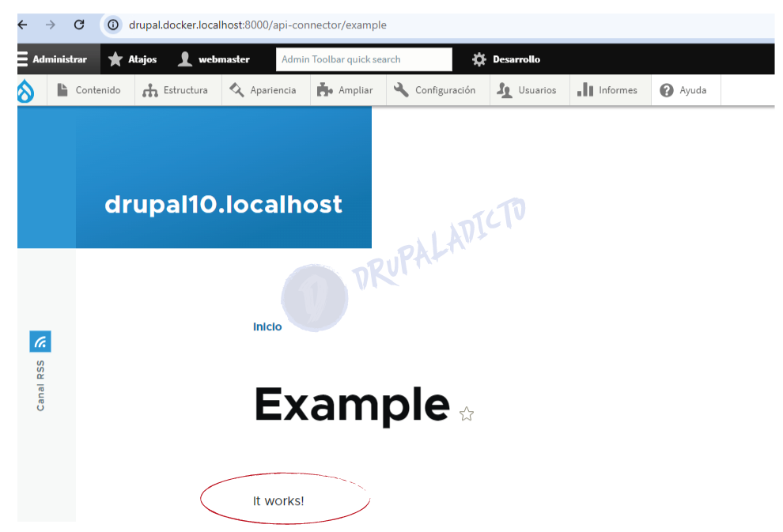Viewport: 783px width, 532px height.
Task: Open the Configuración menu
Action: (436, 90)
